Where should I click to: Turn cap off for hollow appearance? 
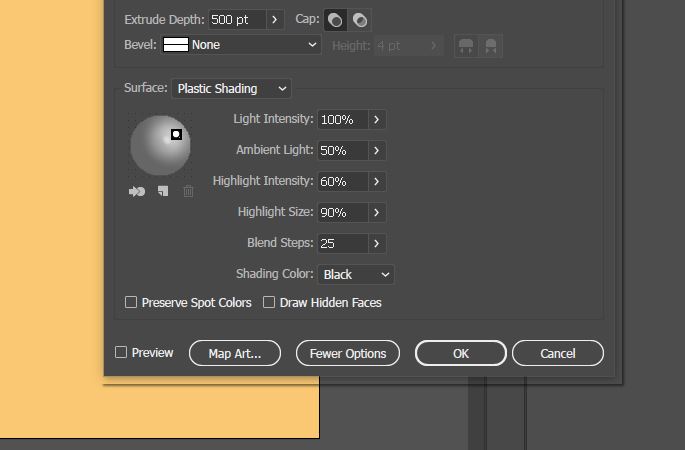[x=360, y=20]
